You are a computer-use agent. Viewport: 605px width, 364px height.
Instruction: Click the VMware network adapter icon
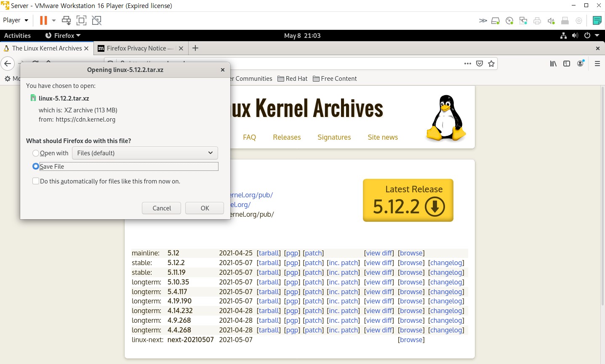pyautogui.click(x=523, y=21)
